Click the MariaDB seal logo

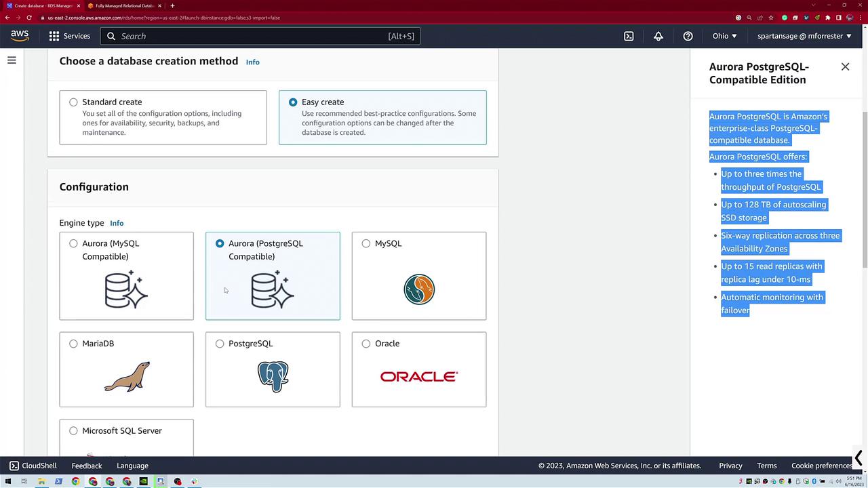[x=127, y=376]
